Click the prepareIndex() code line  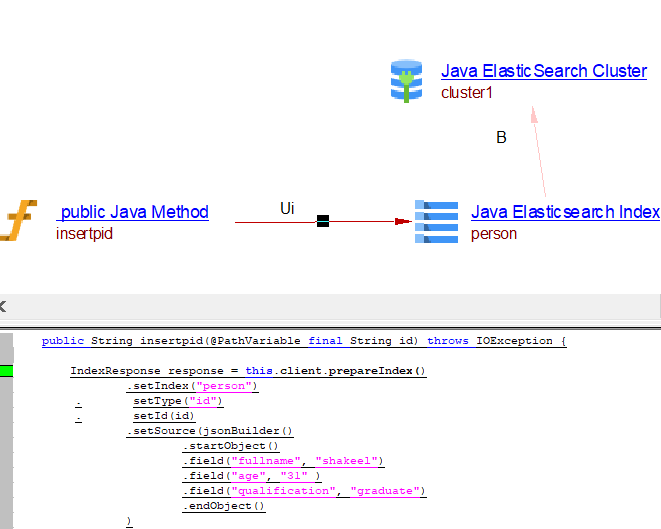[248, 371]
